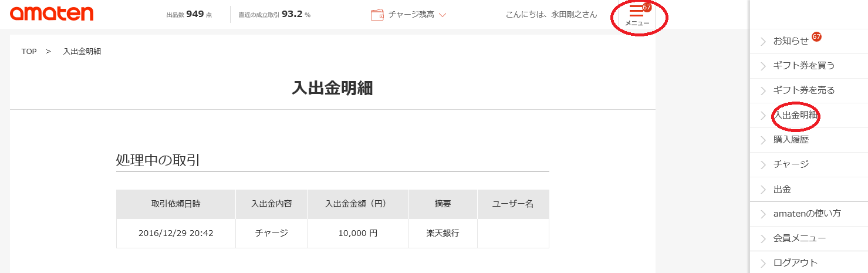Click the ログアウト link
Screen dimensions: 868x273
click(x=809, y=263)
